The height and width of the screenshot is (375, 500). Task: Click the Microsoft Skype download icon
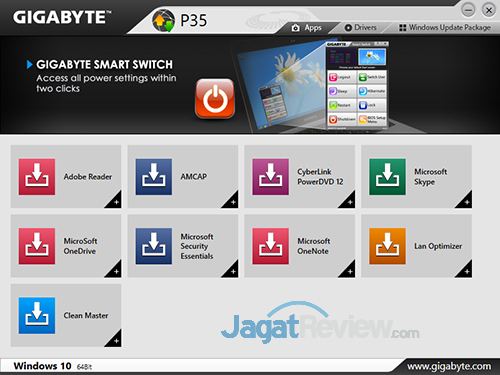[387, 177]
